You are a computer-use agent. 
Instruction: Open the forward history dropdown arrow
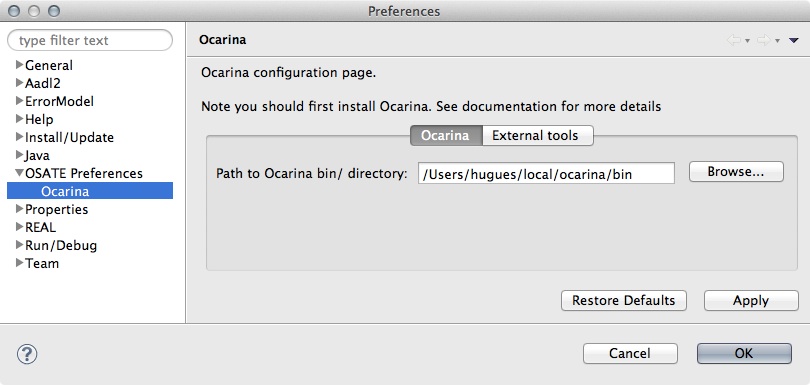click(x=777, y=41)
